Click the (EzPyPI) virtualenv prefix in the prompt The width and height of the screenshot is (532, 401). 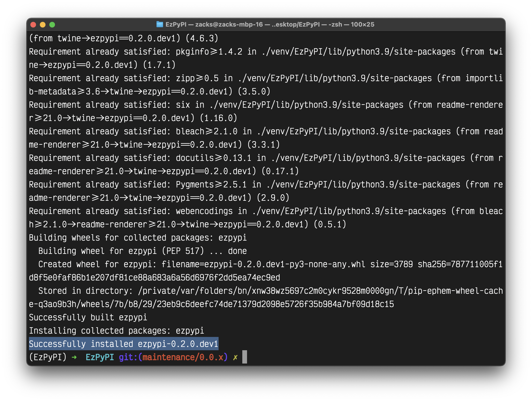[x=48, y=357]
